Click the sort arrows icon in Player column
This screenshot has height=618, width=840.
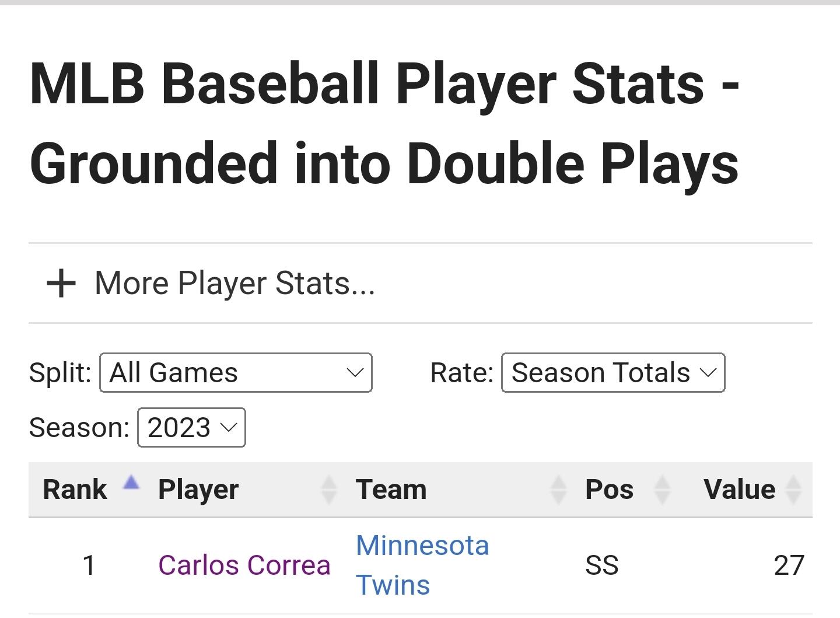(329, 490)
